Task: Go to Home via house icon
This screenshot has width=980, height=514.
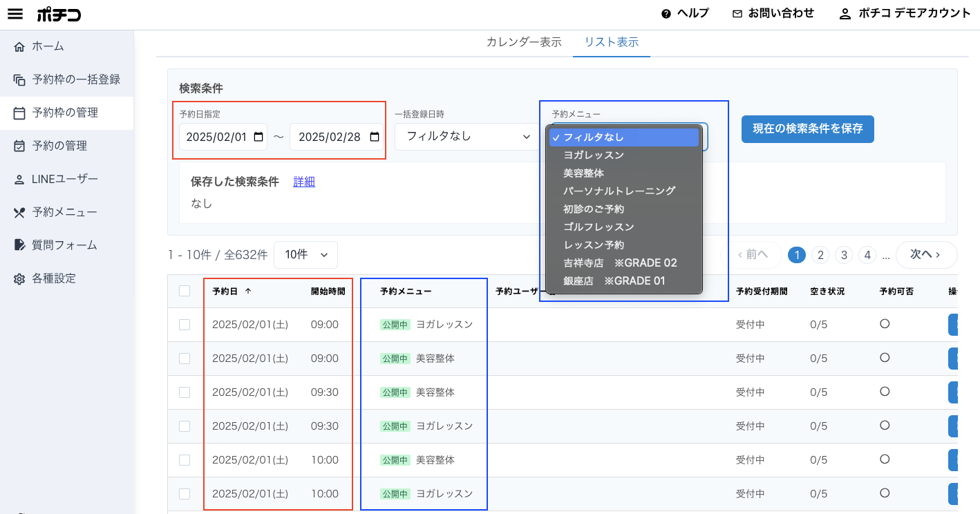Action: click(19, 47)
